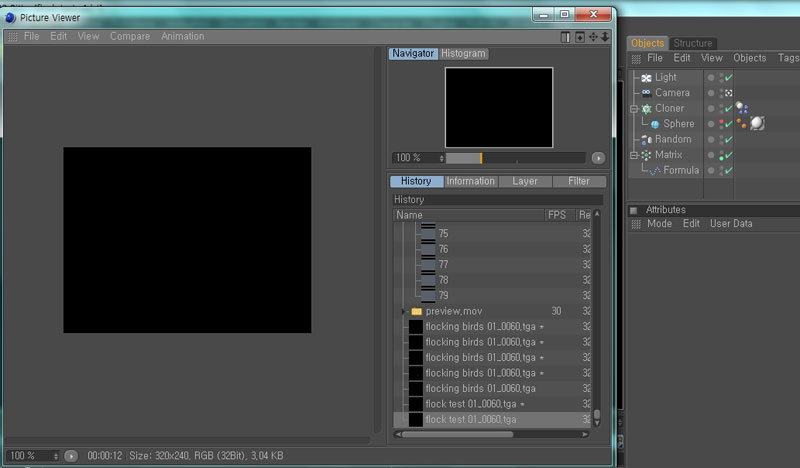Toggle the Formula enable checkmark
The height and width of the screenshot is (468, 800).
(729, 170)
